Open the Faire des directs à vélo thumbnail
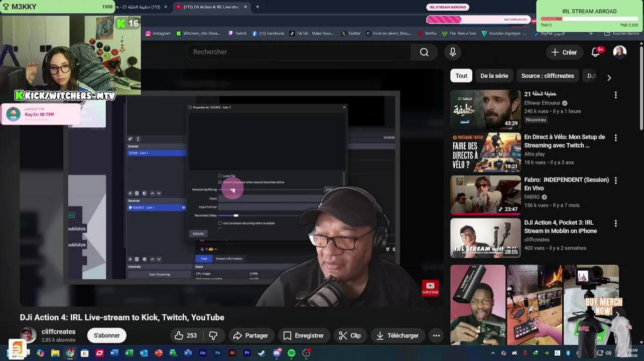 coord(485,152)
